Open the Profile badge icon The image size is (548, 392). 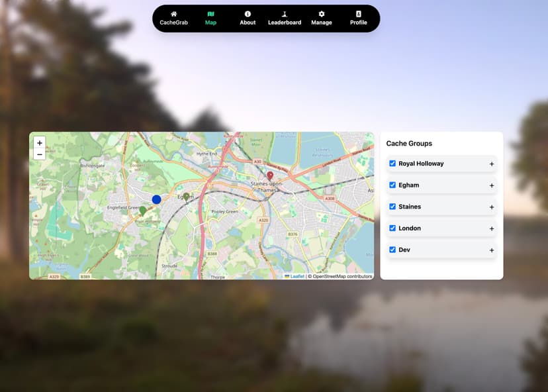(359, 14)
